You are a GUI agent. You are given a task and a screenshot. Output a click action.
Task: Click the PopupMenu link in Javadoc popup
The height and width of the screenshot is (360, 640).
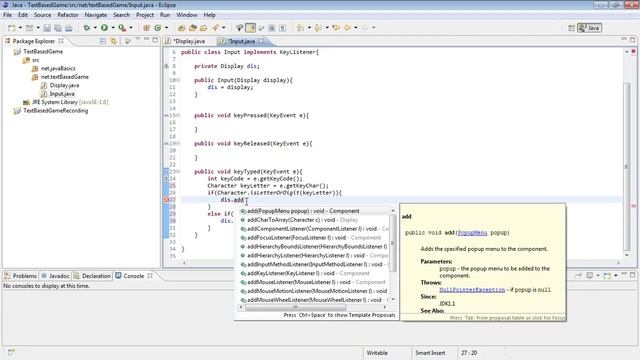point(472,233)
